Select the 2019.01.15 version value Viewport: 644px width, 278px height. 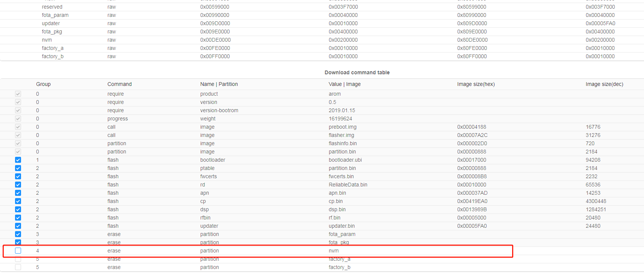342,110
